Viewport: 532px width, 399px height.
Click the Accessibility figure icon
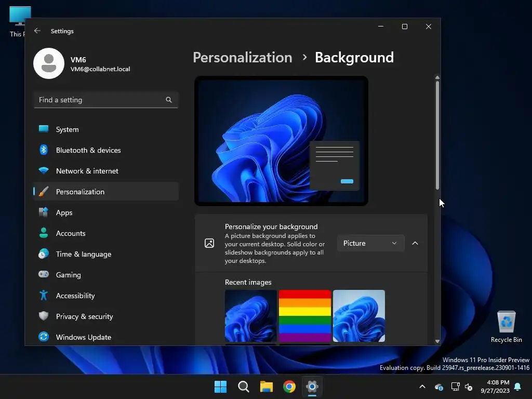pyautogui.click(x=44, y=295)
